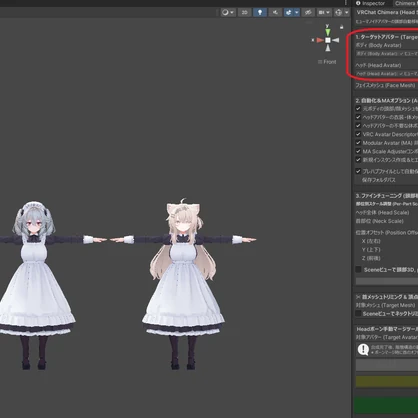Toggle scene audio button

pos(275,12)
